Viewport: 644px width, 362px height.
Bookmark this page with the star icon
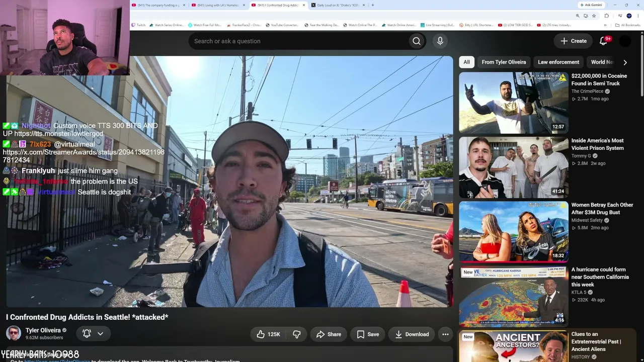tap(594, 16)
